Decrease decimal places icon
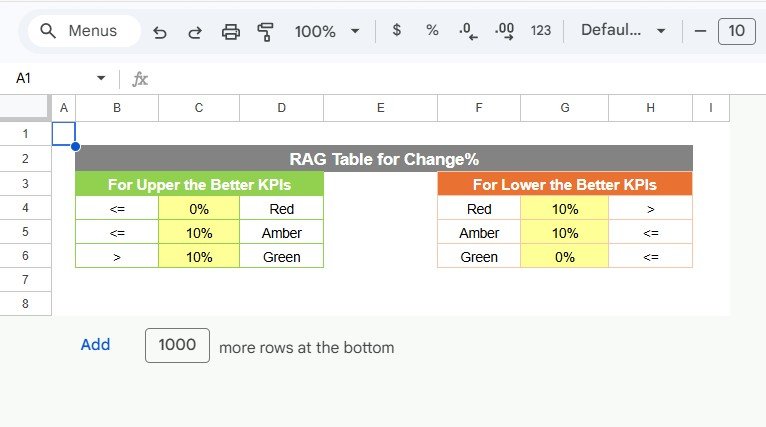 pyautogui.click(x=467, y=31)
